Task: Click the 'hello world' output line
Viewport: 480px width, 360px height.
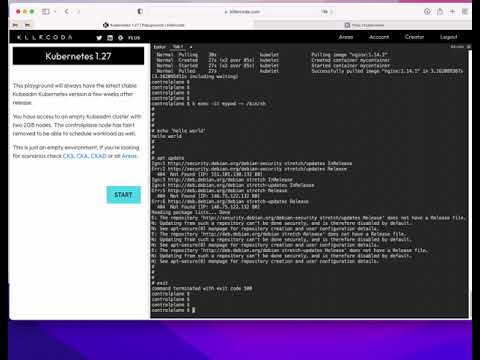Action: point(167,136)
